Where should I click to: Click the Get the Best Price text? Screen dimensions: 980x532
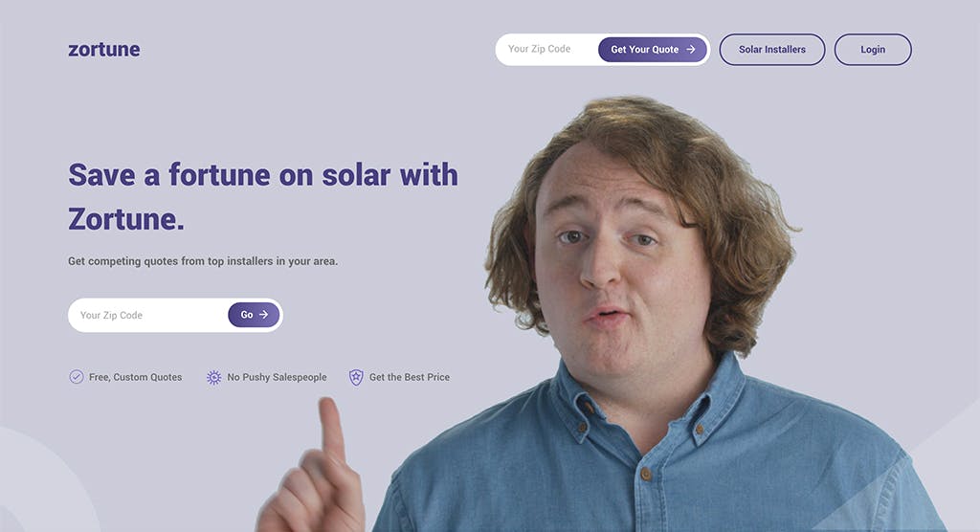[x=410, y=377]
